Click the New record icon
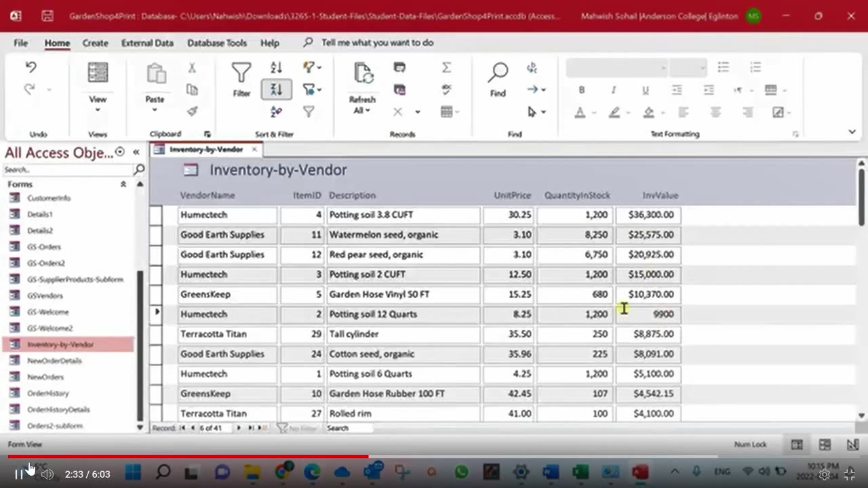This screenshot has width=868, height=488. point(399,67)
